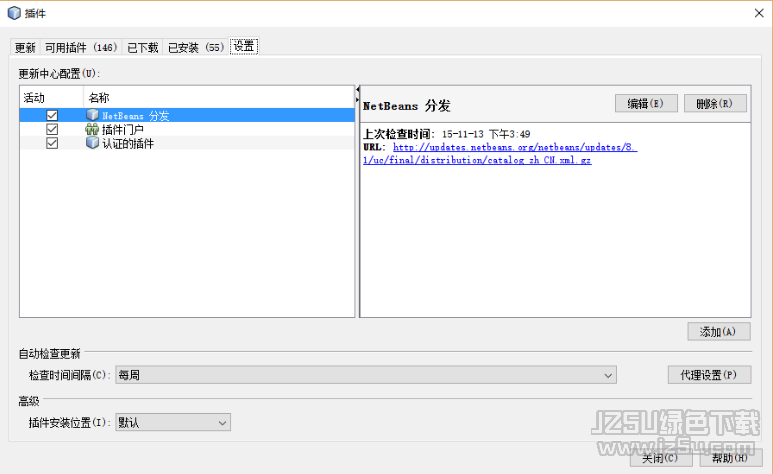The width and height of the screenshot is (773, 474).
Task: Select the 插件门户 row
Action: coord(187,129)
